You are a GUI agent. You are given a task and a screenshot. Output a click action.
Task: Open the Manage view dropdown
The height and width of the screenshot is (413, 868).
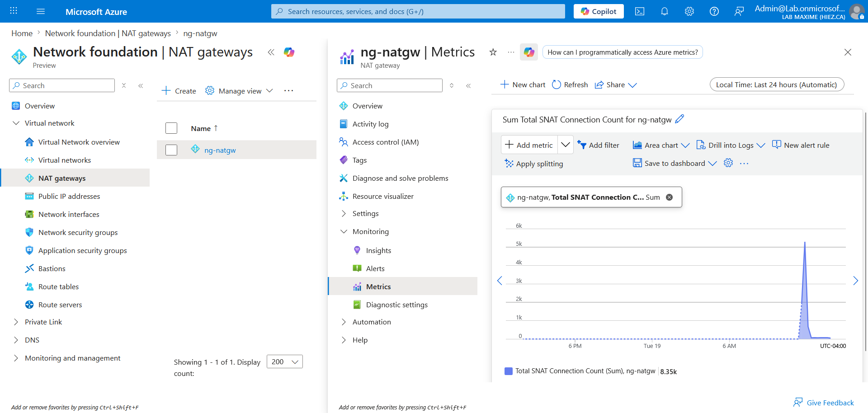tap(239, 91)
